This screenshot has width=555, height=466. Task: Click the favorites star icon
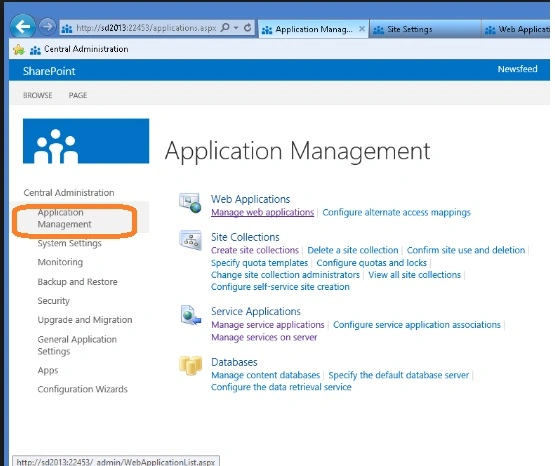tap(19, 50)
